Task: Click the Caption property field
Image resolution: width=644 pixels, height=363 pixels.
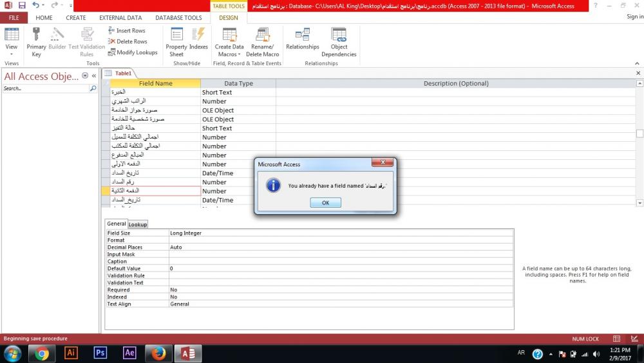Action: point(341,262)
